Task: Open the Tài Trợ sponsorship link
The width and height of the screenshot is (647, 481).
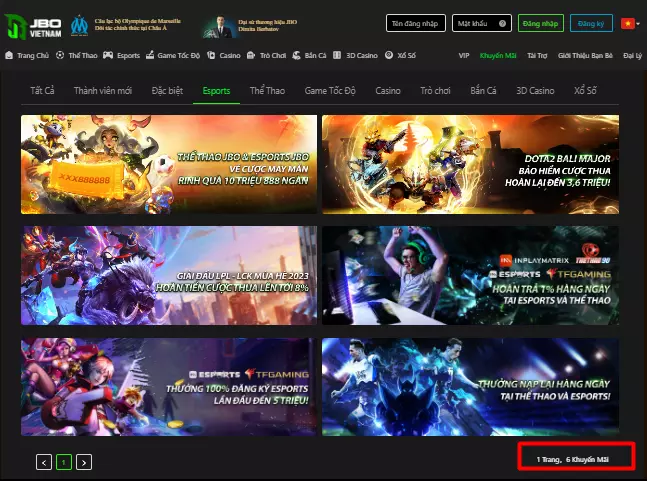Action: pos(537,55)
